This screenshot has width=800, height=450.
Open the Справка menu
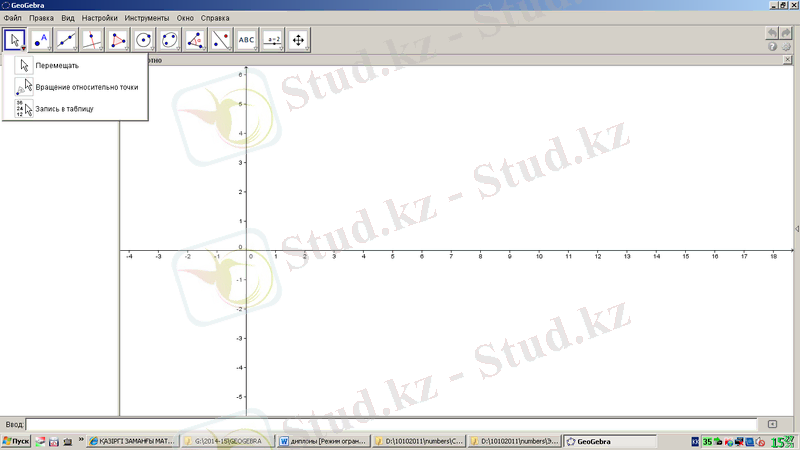click(215, 18)
